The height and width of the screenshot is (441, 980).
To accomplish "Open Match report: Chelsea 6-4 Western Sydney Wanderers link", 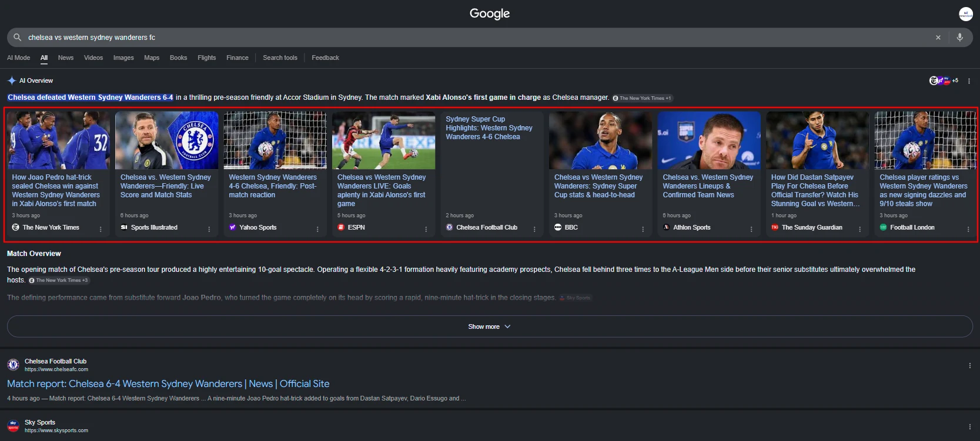I will [168, 383].
